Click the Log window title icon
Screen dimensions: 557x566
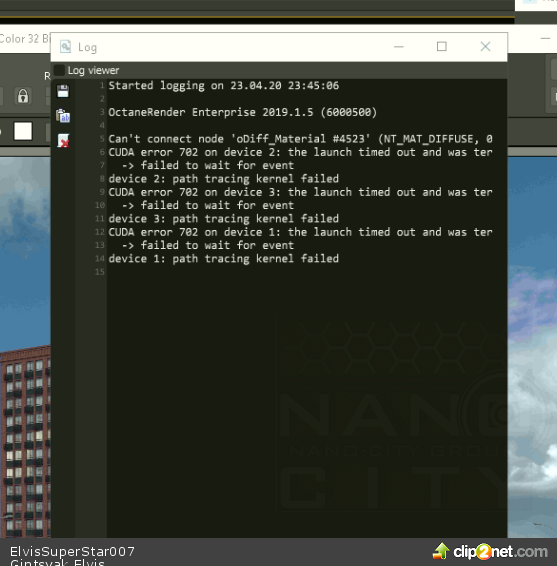[65, 47]
